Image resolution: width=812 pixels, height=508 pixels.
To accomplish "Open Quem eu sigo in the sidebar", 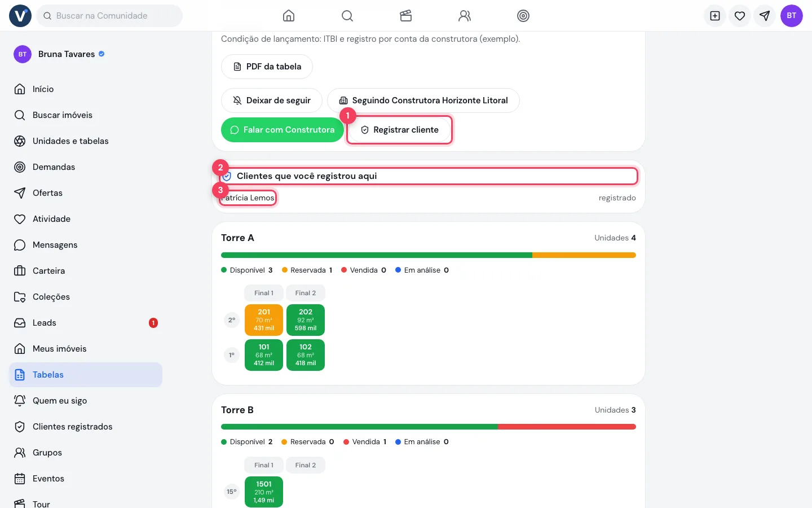I will [x=86, y=401].
